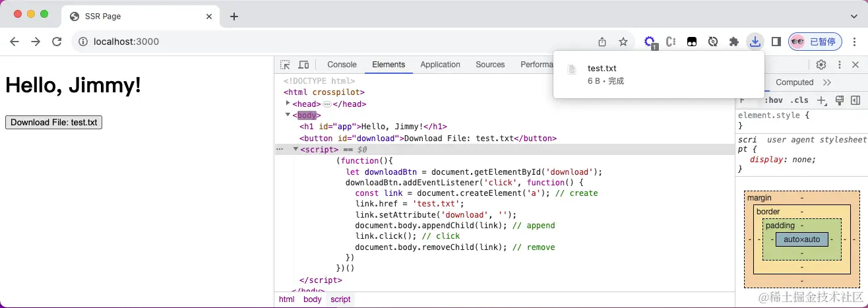Open the browser side panel

[776, 42]
